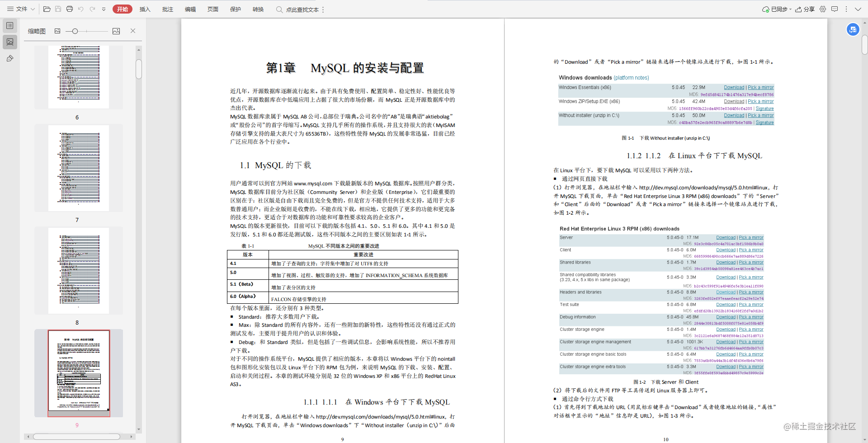The image size is (868, 443).
Task: Switch to the 转换 tab
Action: click(x=258, y=9)
